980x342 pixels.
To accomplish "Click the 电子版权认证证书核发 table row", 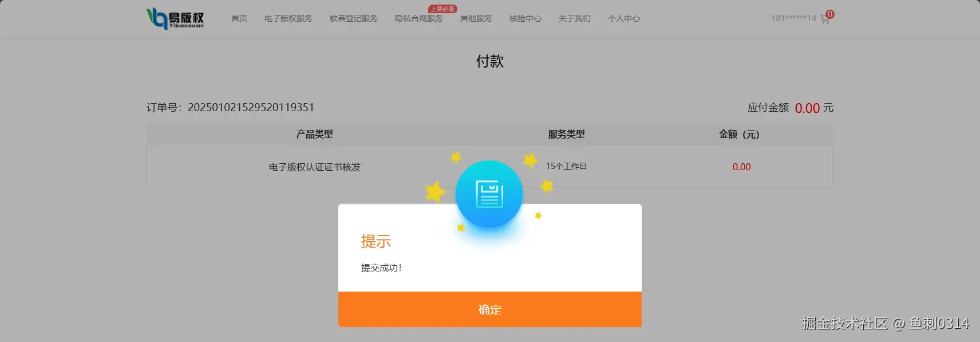I will pyautogui.click(x=490, y=166).
